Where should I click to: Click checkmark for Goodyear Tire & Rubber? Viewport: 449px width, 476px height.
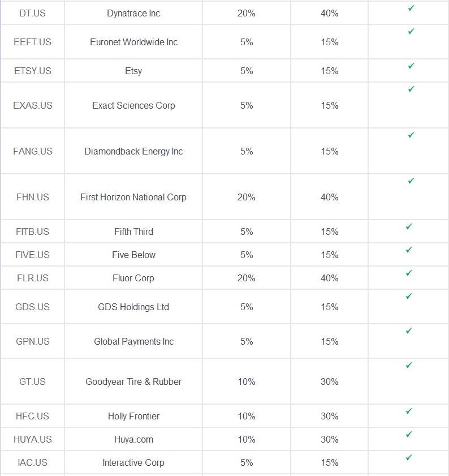[409, 365]
